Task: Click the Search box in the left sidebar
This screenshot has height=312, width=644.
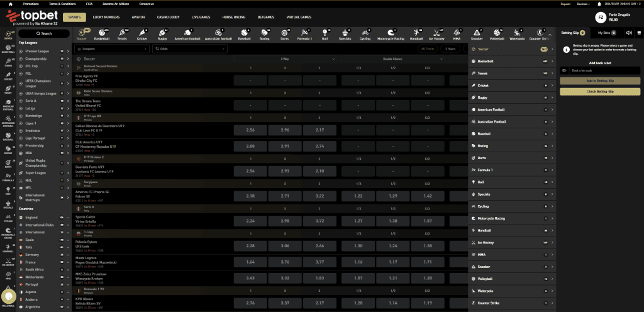Action: point(44,34)
